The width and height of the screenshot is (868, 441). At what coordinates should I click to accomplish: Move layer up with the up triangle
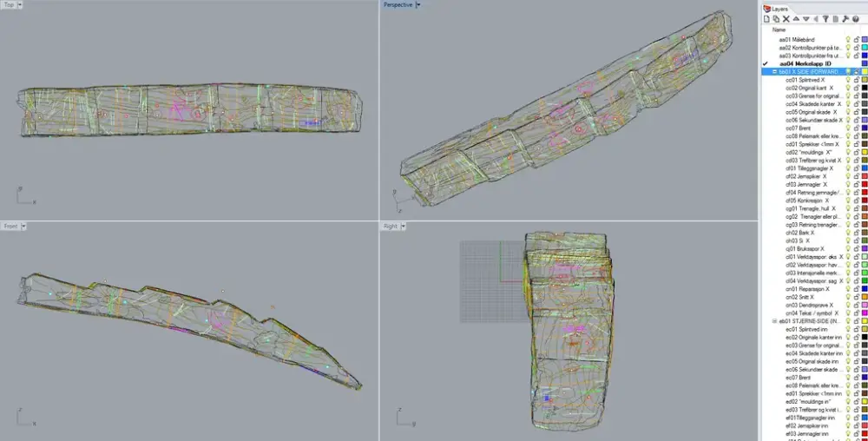point(796,18)
